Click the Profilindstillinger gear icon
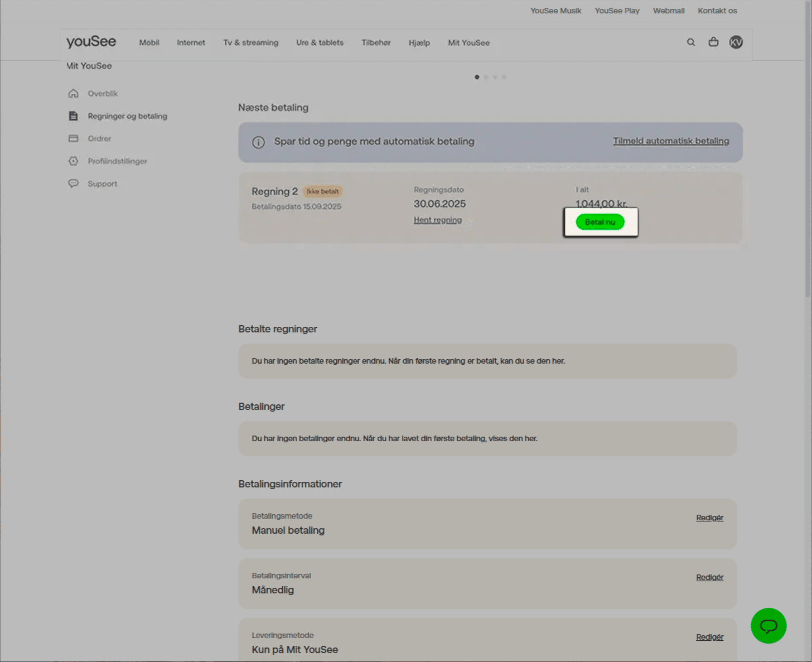Screen dimensions: 812x662 click(x=73, y=161)
